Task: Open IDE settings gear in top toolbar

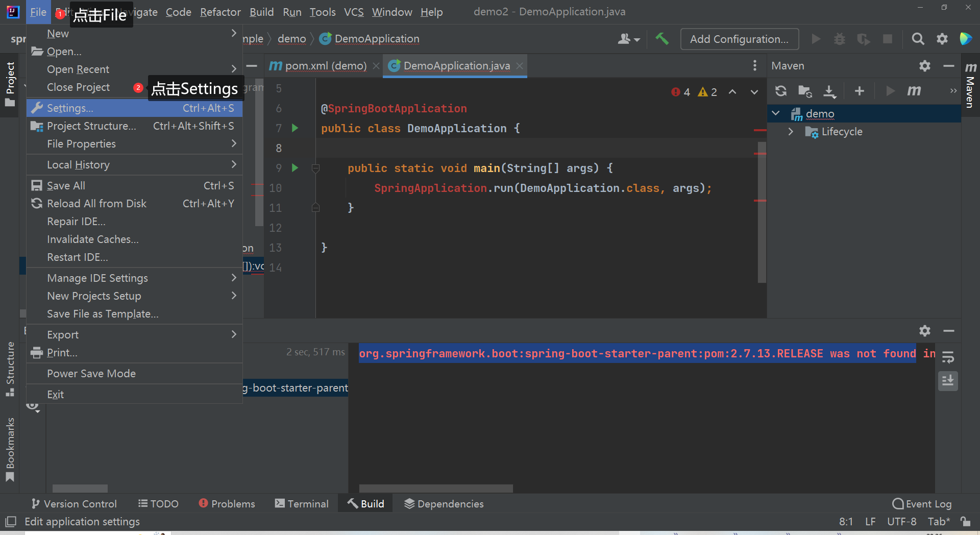Action: (942, 39)
